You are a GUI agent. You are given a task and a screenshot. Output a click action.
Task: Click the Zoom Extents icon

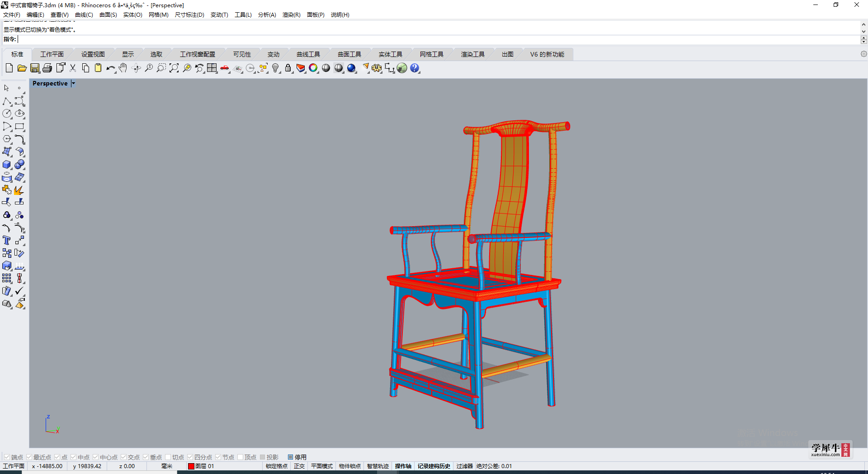pyautogui.click(x=174, y=68)
